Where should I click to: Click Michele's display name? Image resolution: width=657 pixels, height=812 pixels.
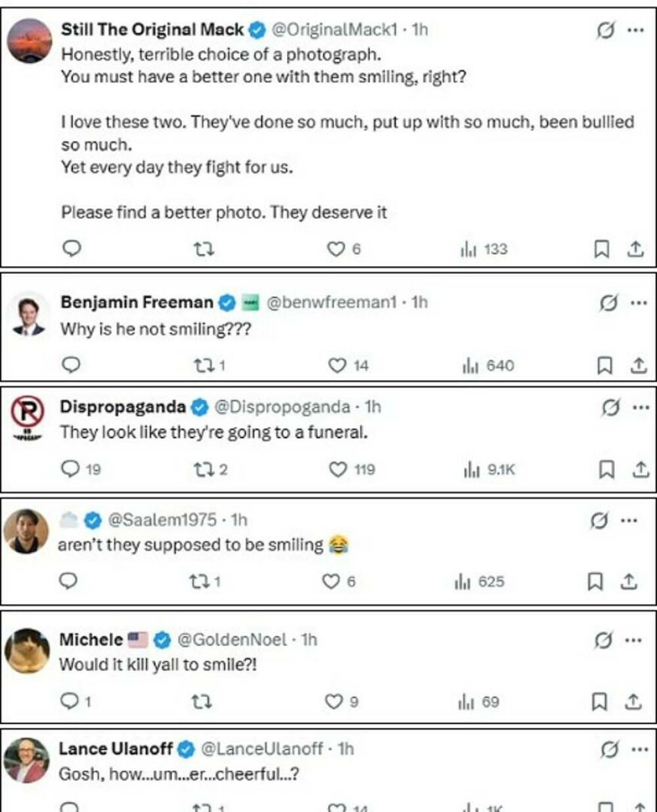(x=91, y=639)
